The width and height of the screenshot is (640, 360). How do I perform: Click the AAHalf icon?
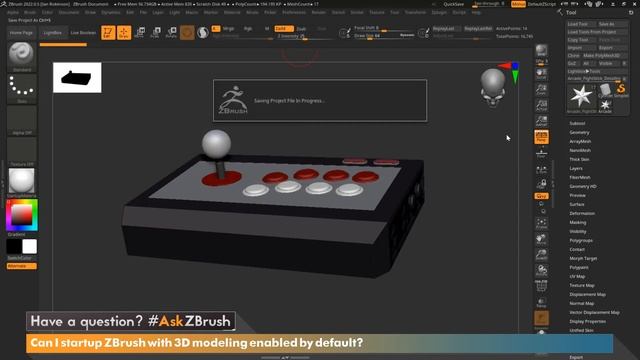coord(541,121)
